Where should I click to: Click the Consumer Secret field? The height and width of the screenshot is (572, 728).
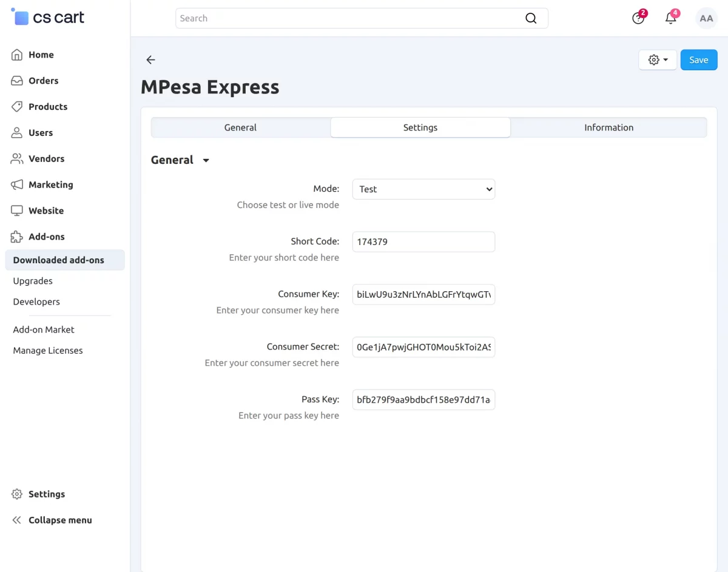click(x=423, y=348)
